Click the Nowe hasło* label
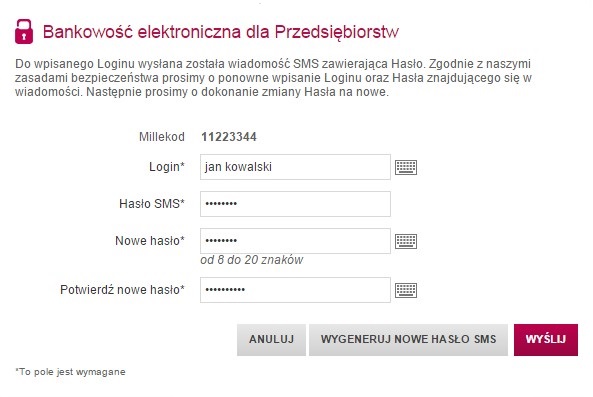The height and width of the screenshot is (397, 593). pos(150,241)
